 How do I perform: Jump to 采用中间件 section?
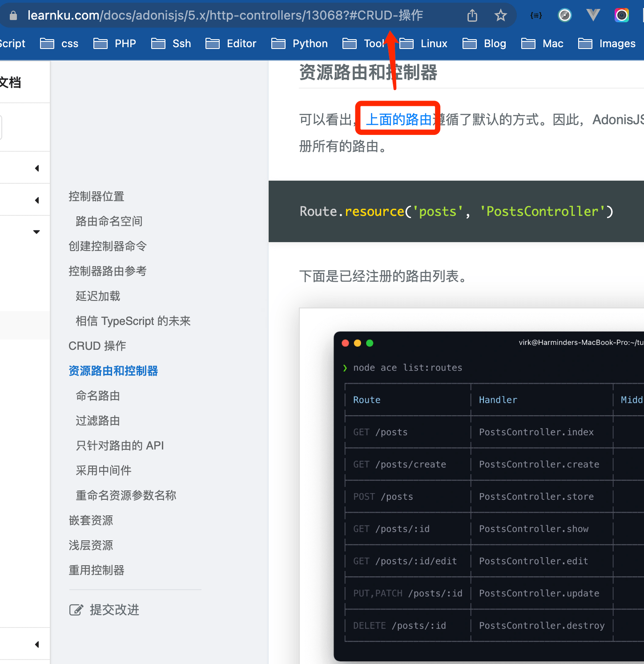(x=104, y=470)
